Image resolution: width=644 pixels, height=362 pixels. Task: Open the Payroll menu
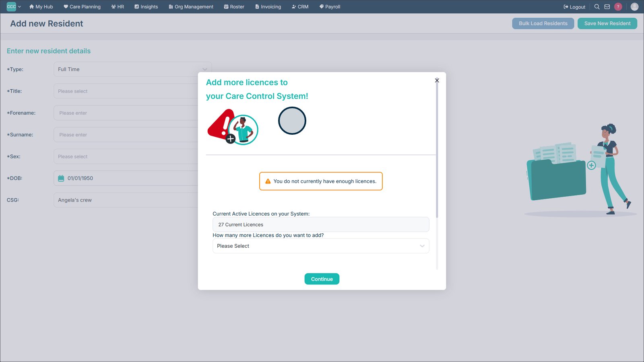(330, 7)
